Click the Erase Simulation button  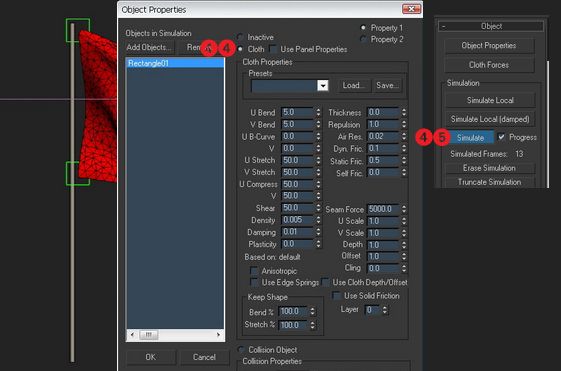(489, 168)
